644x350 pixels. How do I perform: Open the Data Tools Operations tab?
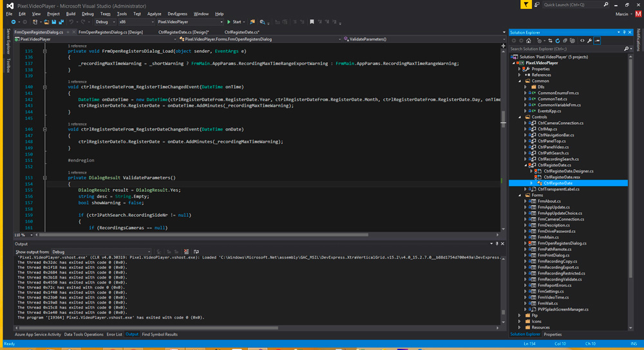coord(84,335)
